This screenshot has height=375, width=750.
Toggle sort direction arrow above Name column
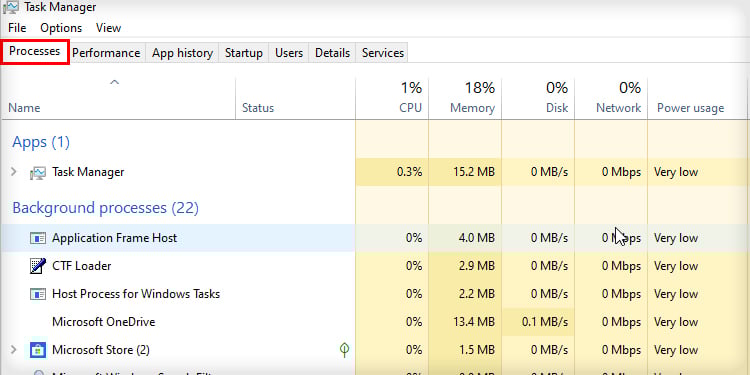[114, 82]
